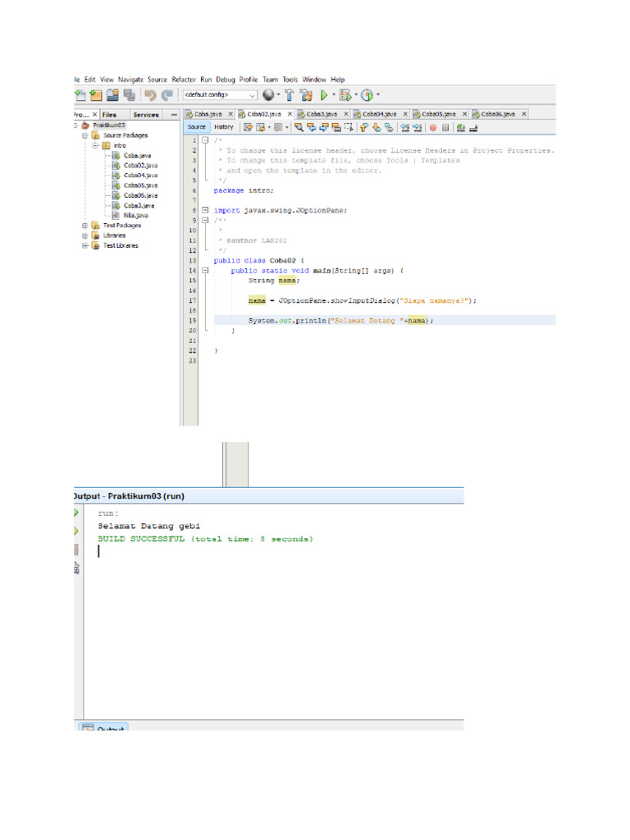
Task: Click the Build Project hammer icon
Action: (289, 95)
